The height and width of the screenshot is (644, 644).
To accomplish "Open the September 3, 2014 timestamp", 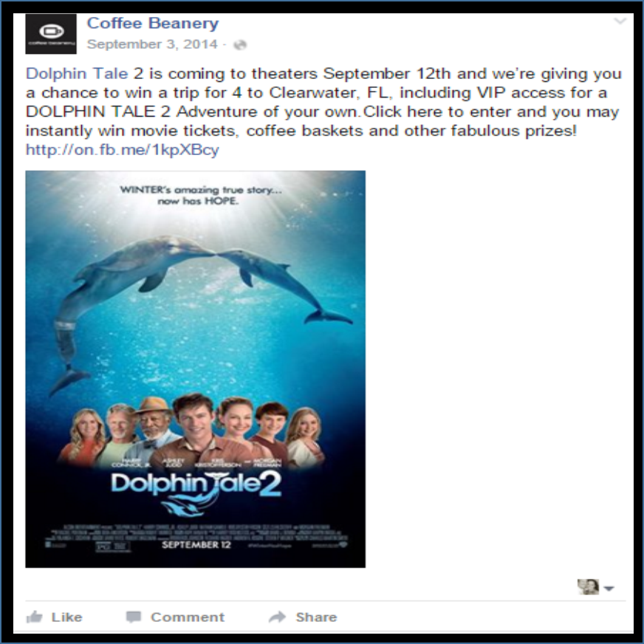I will click(x=152, y=44).
